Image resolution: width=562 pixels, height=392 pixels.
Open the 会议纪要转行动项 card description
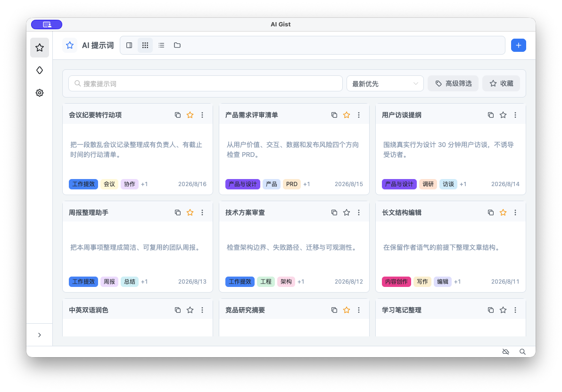click(136, 150)
